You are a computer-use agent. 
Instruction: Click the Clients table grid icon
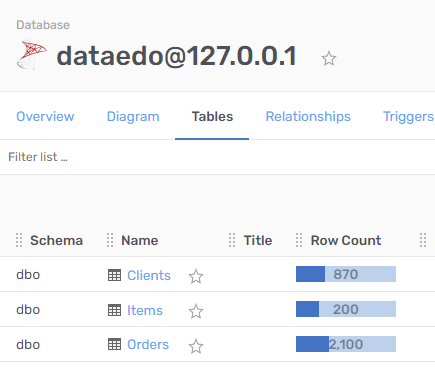[x=114, y=275]
